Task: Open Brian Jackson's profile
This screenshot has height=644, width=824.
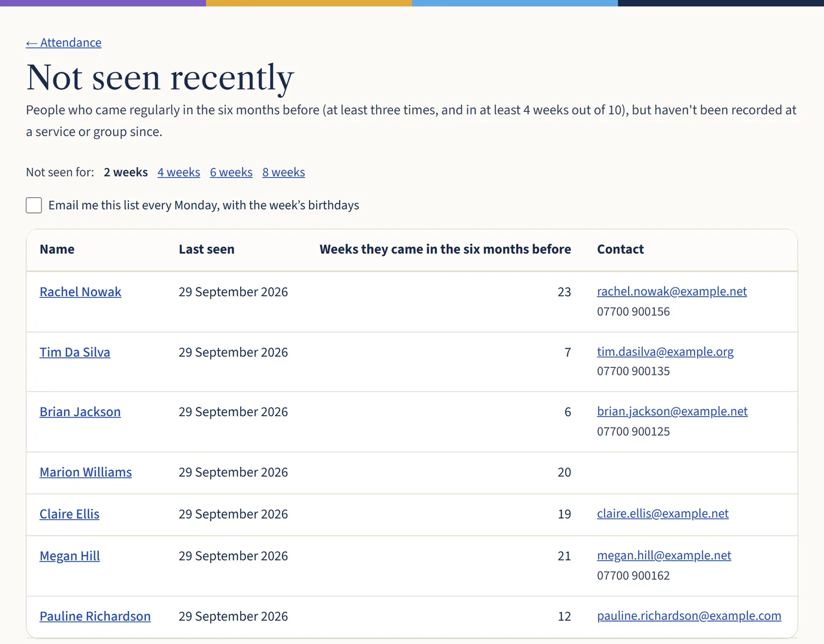Action: [80, 412]
